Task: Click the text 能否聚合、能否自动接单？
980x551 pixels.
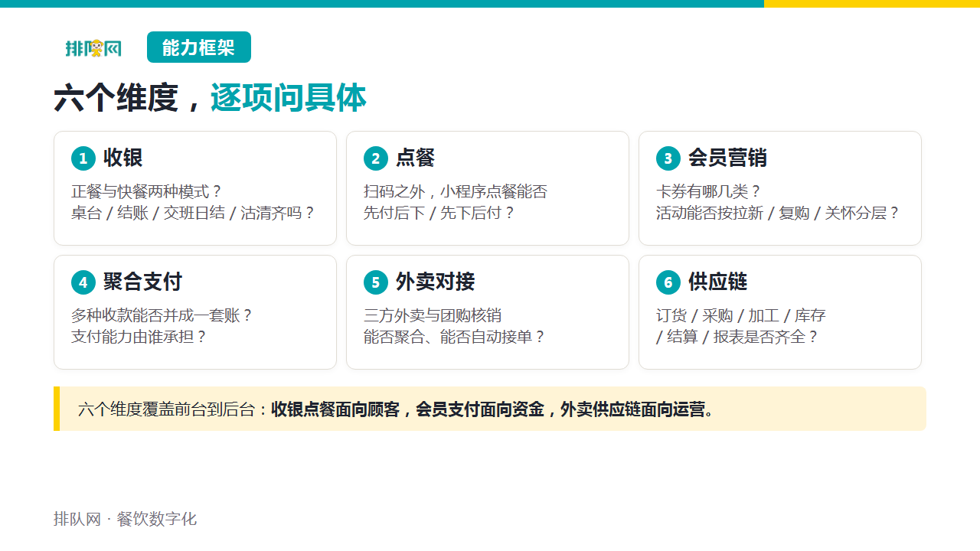Action: point(456,337)
